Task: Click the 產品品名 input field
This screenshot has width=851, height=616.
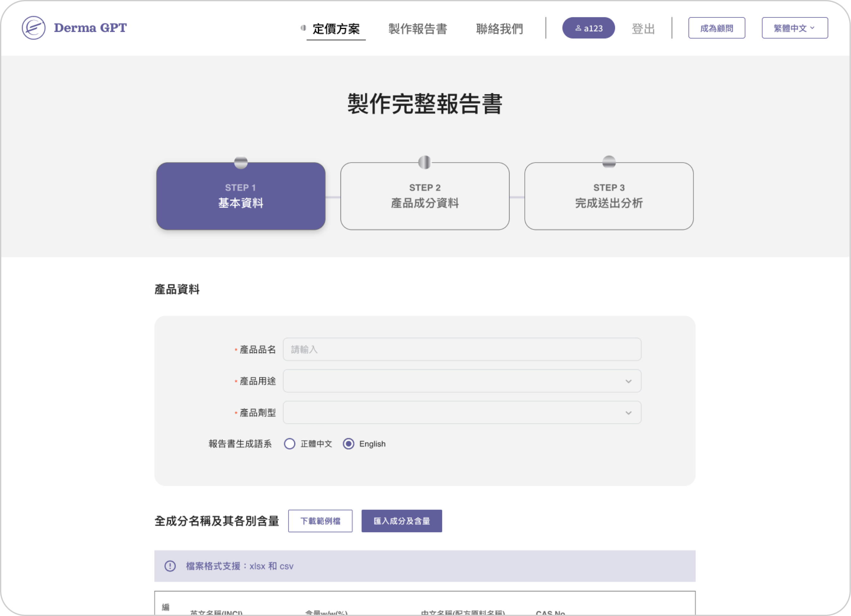Action: [462, 349]
